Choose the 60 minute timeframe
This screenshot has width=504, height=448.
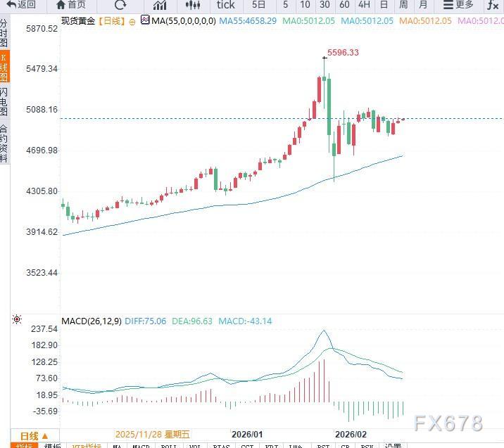pos(344,5)
